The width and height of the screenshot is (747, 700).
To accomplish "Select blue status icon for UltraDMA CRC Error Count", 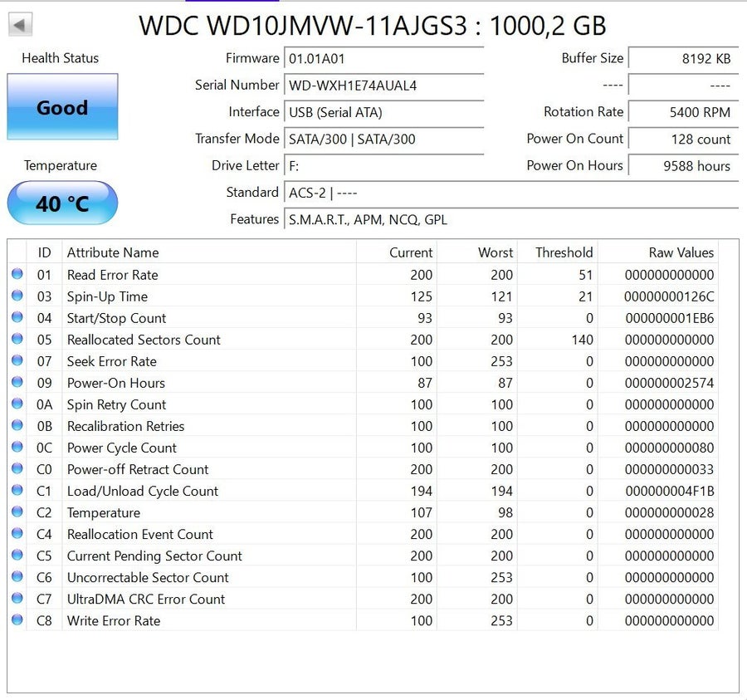I will (x=17, y=598).
